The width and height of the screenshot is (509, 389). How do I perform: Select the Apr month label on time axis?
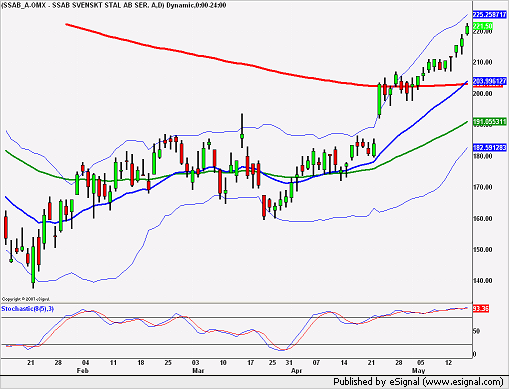pos(296,370)
